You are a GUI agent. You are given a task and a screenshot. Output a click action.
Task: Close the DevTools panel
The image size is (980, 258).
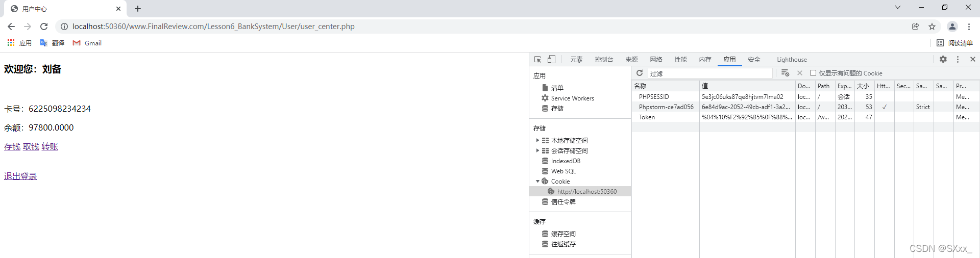[x=973, y=59]
